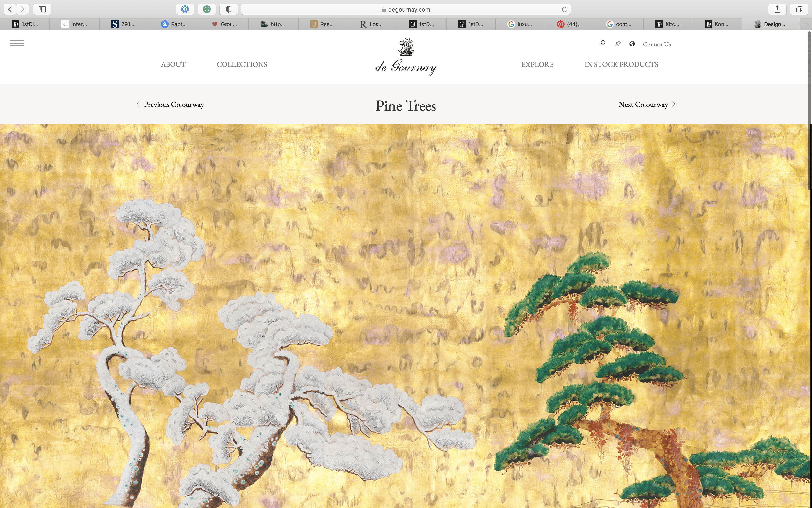Viewport: 812px width, 508px height.
Task: Go back with Safari back arrow
Action: [x=10, y=9]
